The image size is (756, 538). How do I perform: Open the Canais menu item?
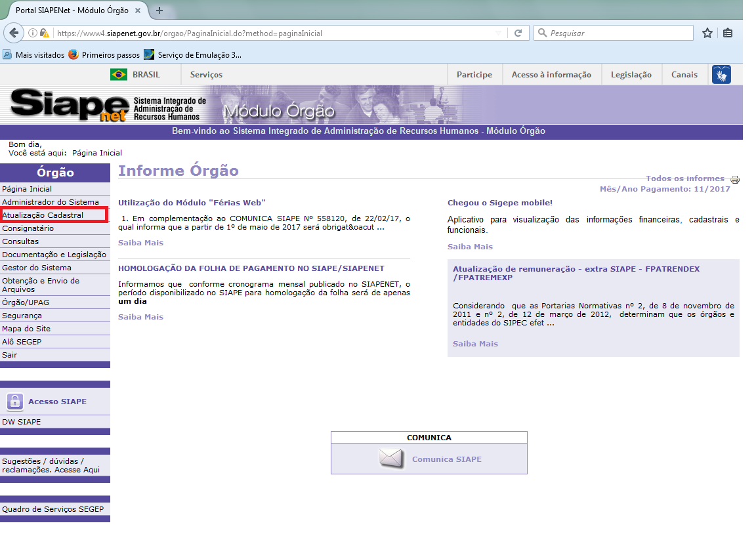tap(684, 75)
